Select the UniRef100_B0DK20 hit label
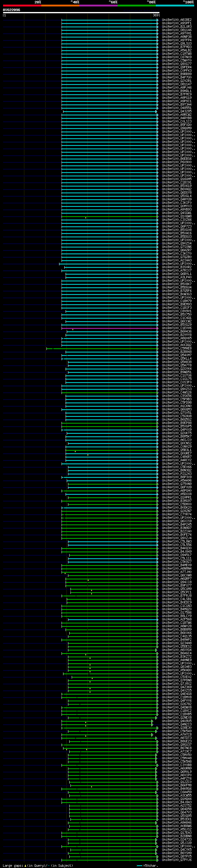Image resolution: width=197 pixels, height=868 pixels. point(177,507)
